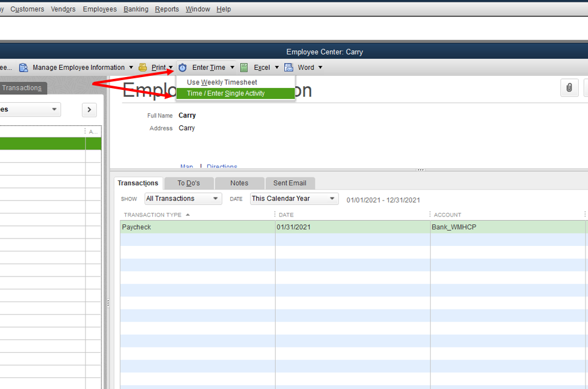Image resolution: width=588 pixels, height=389 pixels.
Task: Switch to the To Do's tab
Action: tap(188, 183)
